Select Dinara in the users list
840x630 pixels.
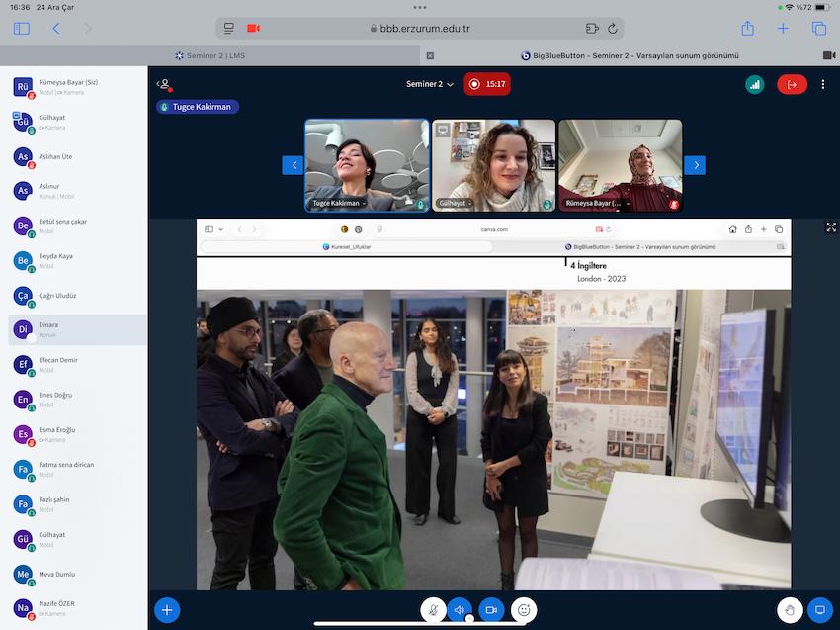(74, 329)
